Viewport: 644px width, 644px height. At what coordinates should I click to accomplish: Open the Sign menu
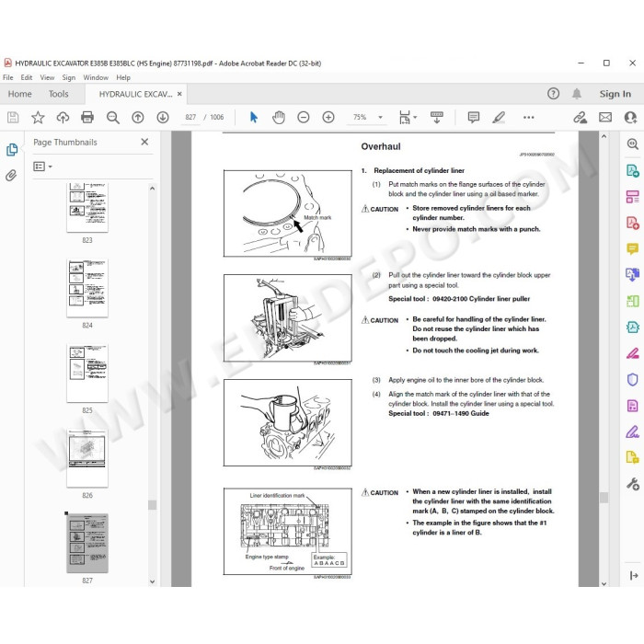[x=69, y=77]
